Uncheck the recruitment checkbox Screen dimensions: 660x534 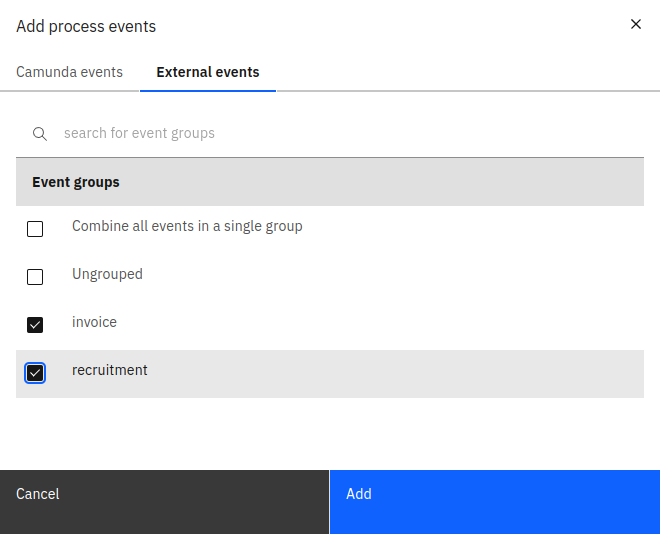(x=35, y=373)
